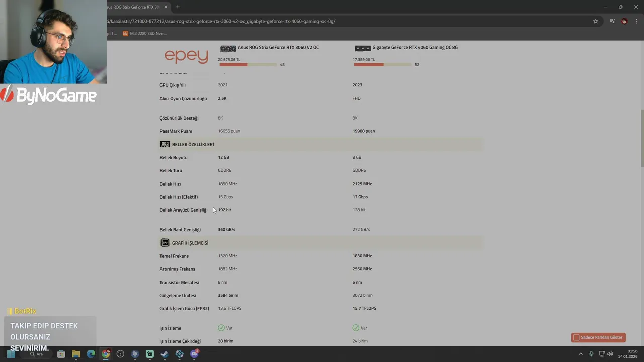Click the 20.679,06 TL price
The width and height of the screenshot is (644, 362).
(229, 59)
